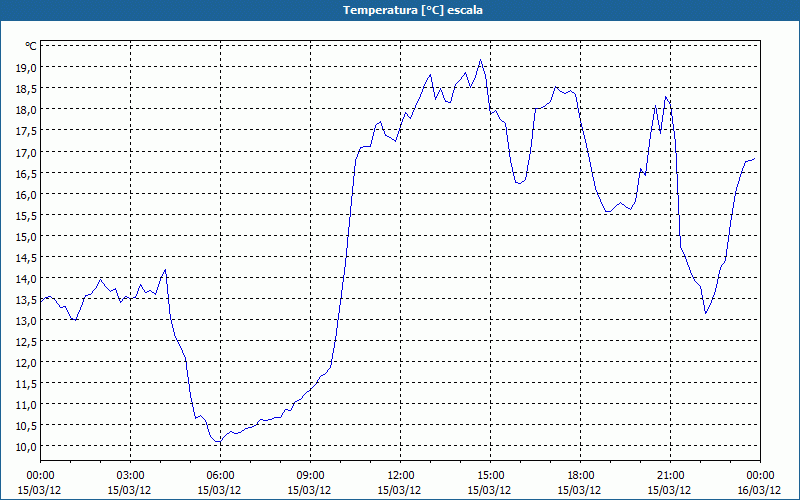Select the 16,0 y-axis label
Image resolution: width=800 pixels, height=500 pixels.
pyautogui.click(x=28, y=194)
